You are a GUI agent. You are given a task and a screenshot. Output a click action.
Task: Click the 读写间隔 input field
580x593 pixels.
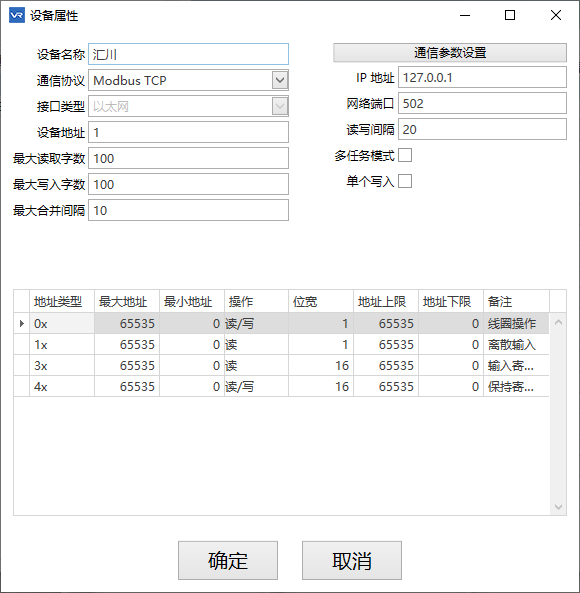click(x=482, y=129)
